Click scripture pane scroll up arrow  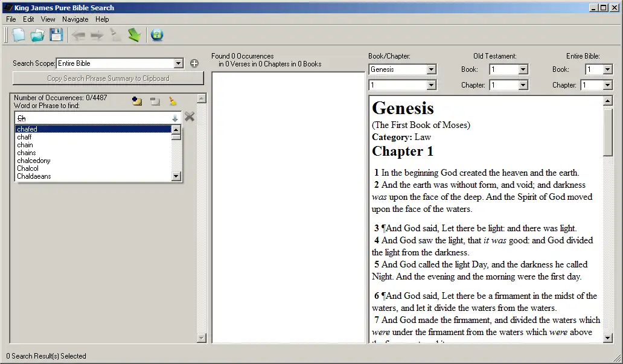[x=607, y=101]
